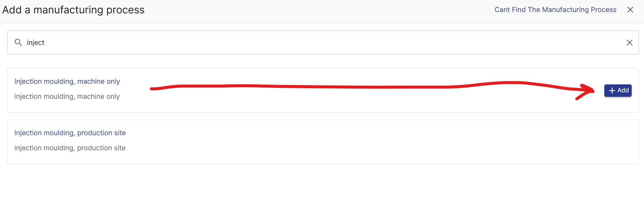The image size is (644, 222).
Task: Click the plus icon on Add button
Action: [x=612, y=91]
